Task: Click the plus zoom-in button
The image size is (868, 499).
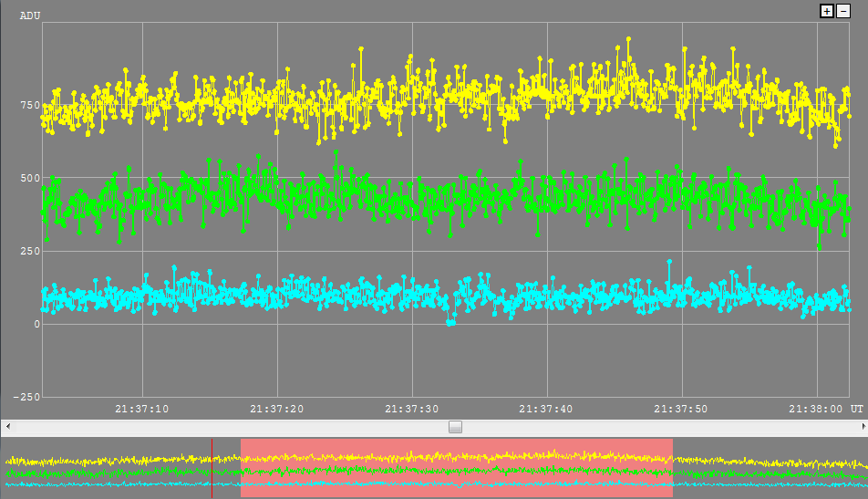Action: tap(827, 11)
